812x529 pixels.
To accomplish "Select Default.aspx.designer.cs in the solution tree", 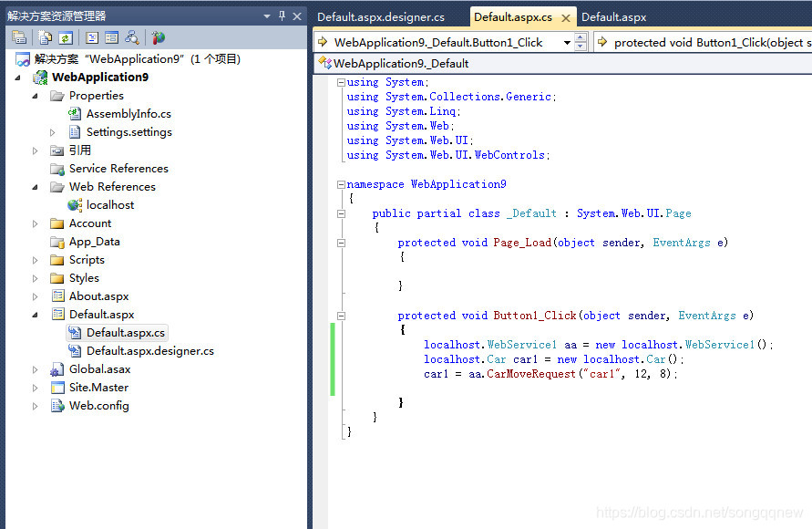I will click(150, 351).
